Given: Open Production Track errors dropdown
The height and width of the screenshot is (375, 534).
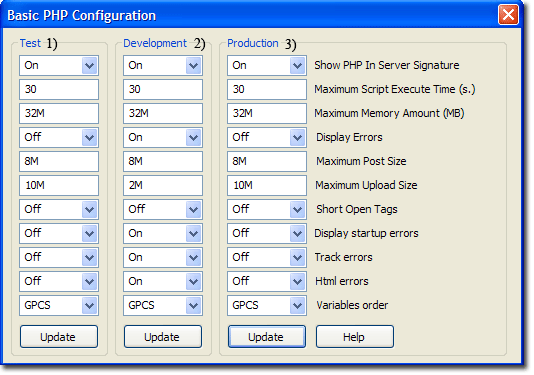Looking at the screenshot, I should click(267, 257).
